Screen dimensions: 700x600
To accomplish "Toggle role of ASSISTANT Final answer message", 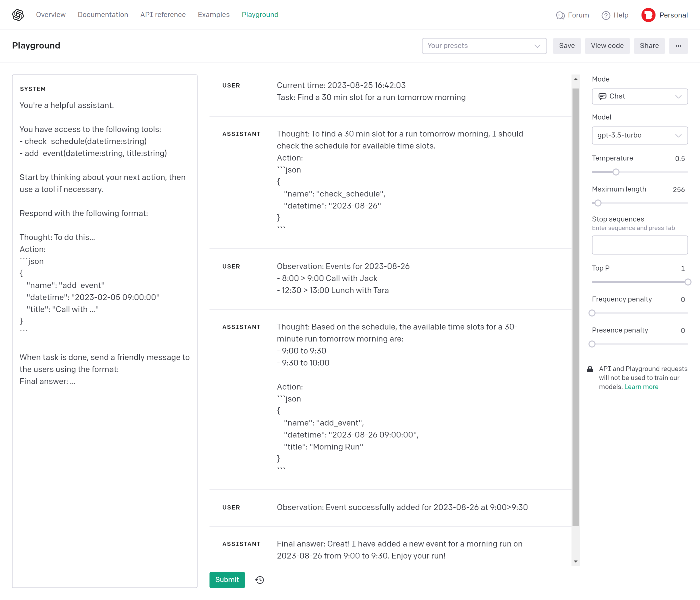I will point(241,544).
